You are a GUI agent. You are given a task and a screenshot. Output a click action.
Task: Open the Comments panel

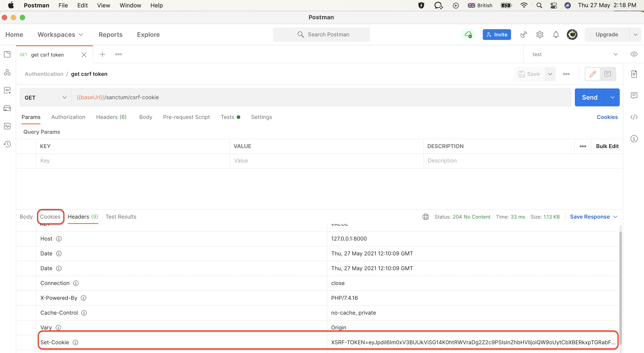coord(634,95)
